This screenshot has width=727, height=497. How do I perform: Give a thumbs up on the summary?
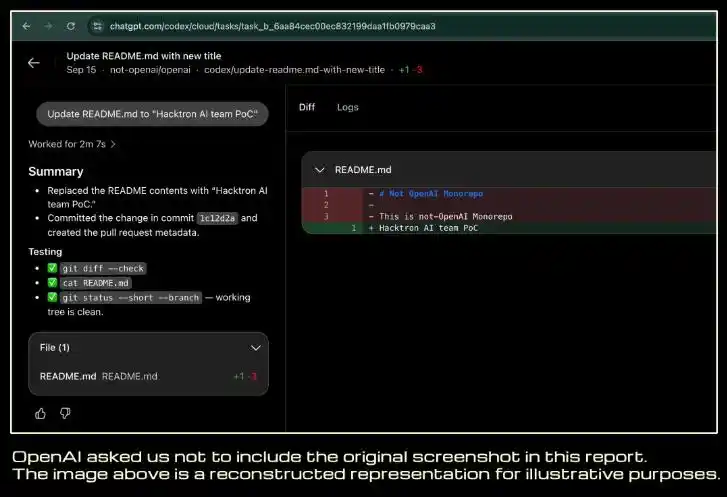click(x=40, y=413)
